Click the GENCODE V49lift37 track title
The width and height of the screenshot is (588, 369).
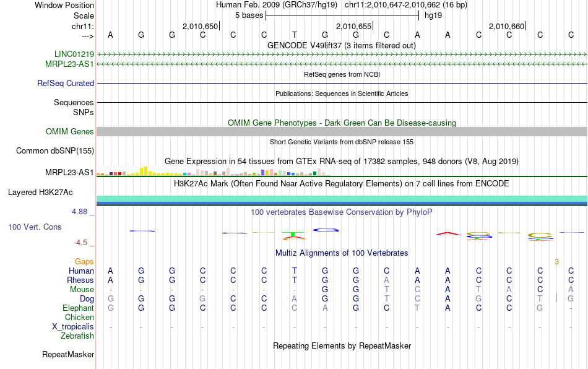342,45
